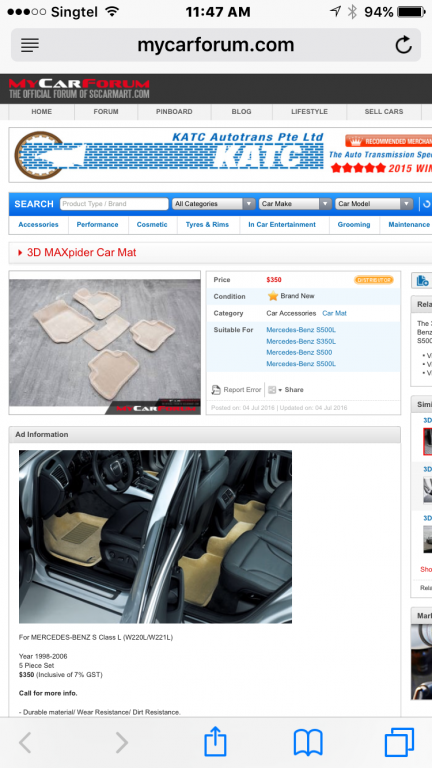This screenshot has width=432, height=768.
Task: Click the Car Accessories category text
Action: [x=291, y=313]
